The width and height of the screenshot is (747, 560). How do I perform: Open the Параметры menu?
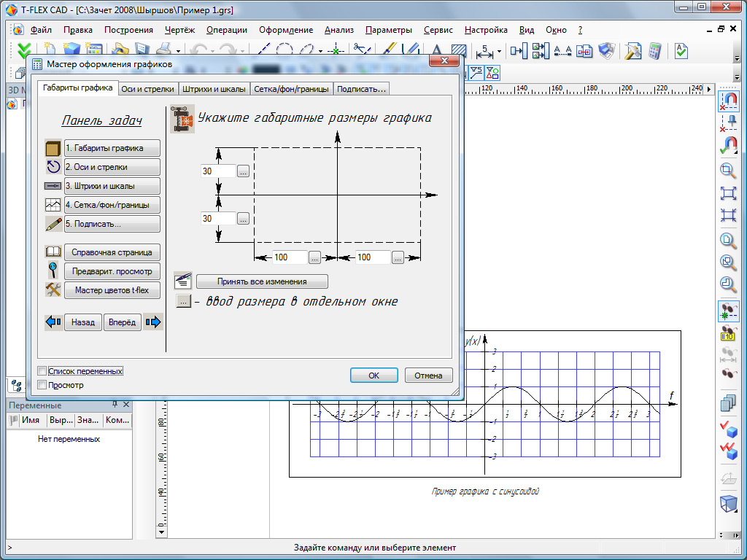tap(388, 30)
